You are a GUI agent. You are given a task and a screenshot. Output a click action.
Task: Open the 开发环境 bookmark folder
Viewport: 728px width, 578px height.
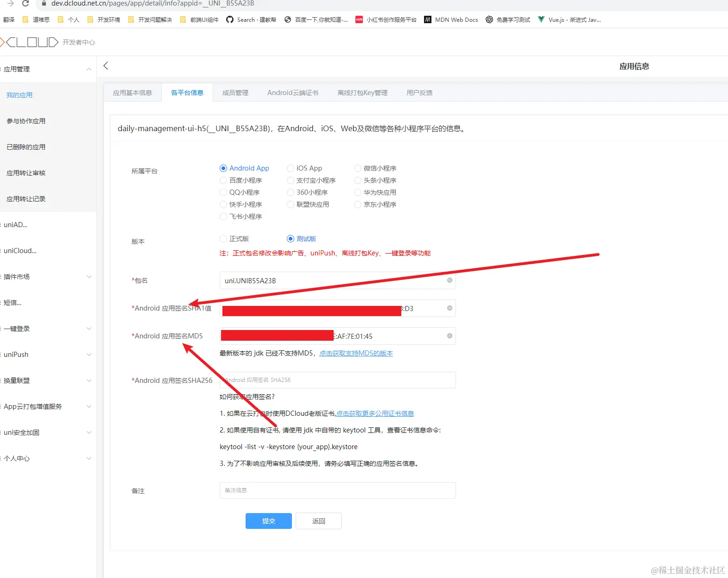103,19
